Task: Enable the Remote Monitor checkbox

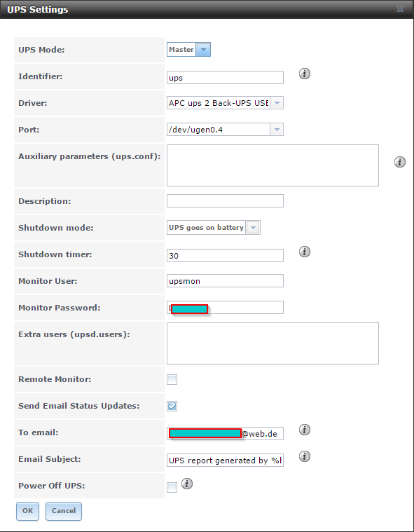Action: tap(172, 379)
